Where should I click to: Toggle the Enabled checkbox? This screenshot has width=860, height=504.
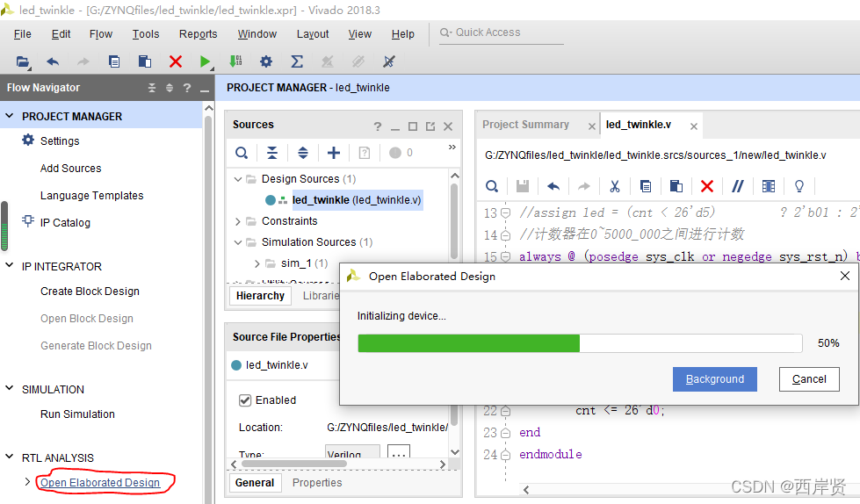point(245,400)
